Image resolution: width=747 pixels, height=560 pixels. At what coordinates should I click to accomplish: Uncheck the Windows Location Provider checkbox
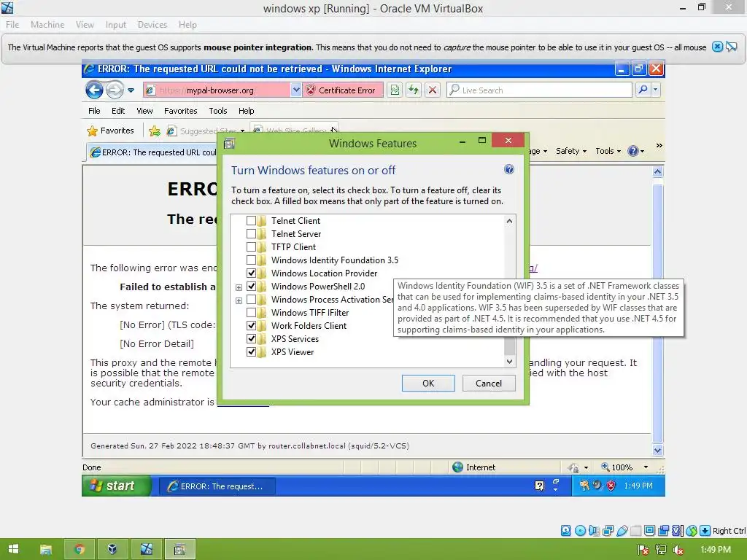pyautogui.click(x=251, y=273)
